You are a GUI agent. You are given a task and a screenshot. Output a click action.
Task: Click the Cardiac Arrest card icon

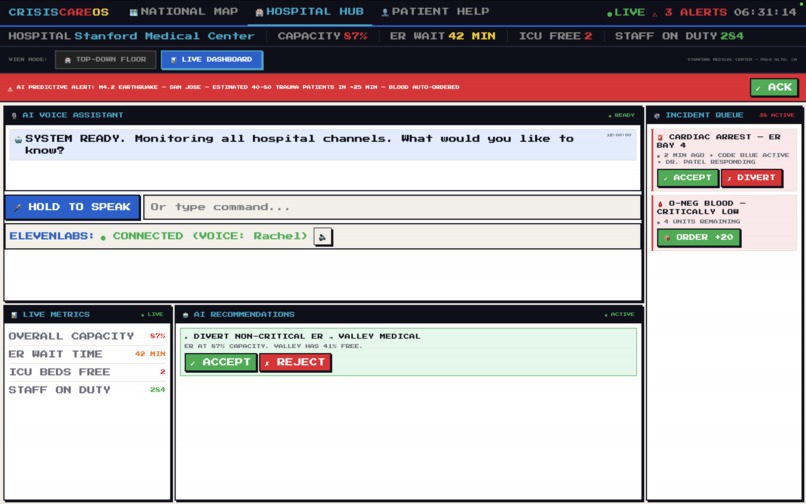661,138
